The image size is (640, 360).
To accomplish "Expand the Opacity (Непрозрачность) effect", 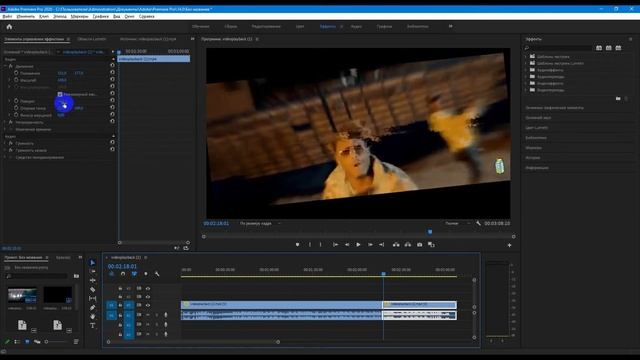I will [5, 122].
